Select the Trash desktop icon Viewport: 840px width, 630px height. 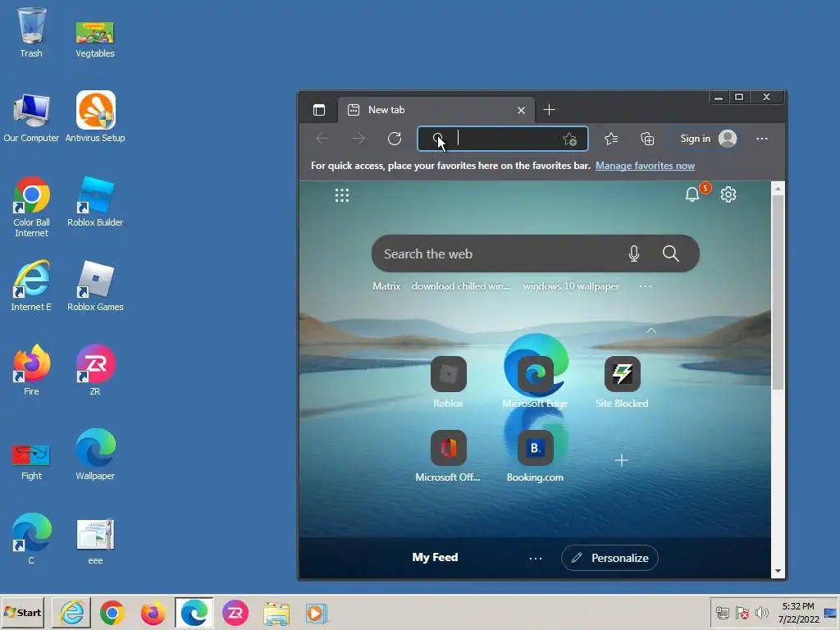tap(31, 33)
